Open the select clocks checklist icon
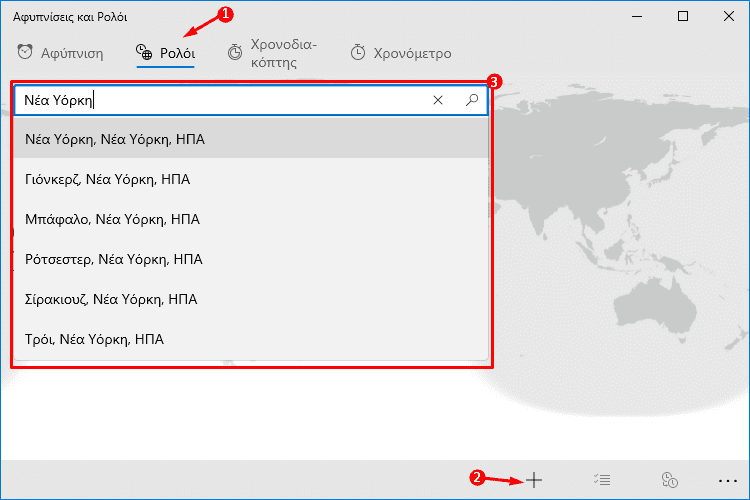Screen dimensions: 750x500 pos(602,479)
